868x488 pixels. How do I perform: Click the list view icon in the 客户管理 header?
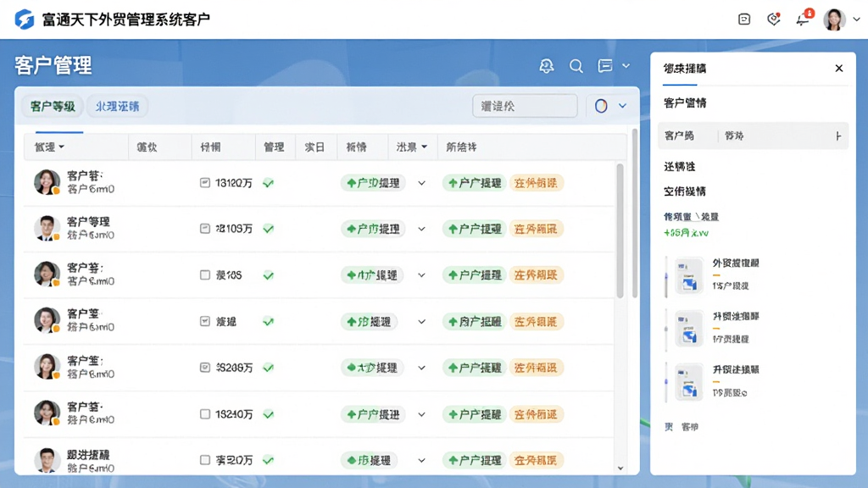click(605, 66)
